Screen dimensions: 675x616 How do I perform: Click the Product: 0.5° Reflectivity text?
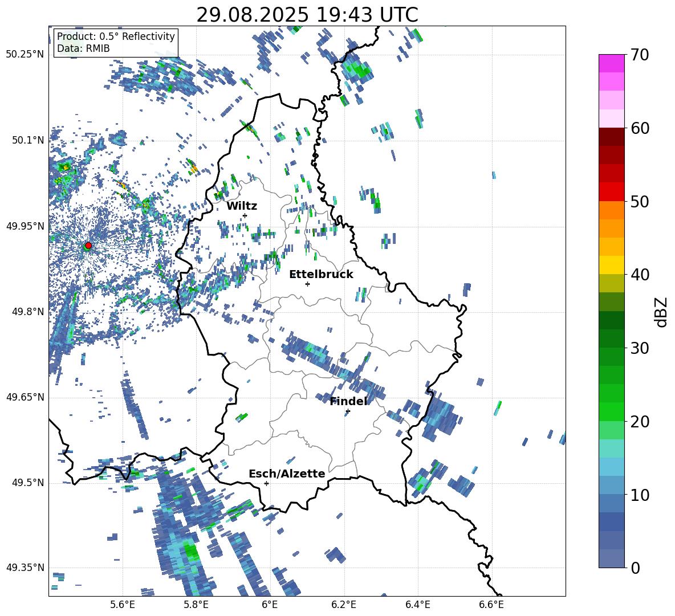[x=116, y=36]
